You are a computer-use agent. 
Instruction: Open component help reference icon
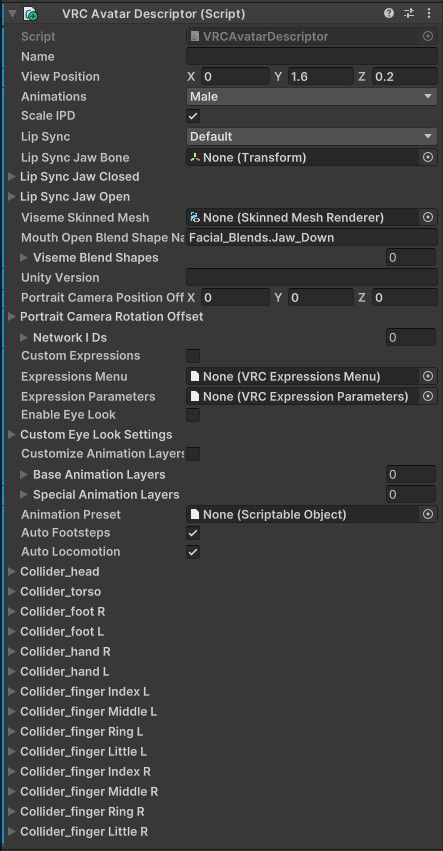pos(389,14)
